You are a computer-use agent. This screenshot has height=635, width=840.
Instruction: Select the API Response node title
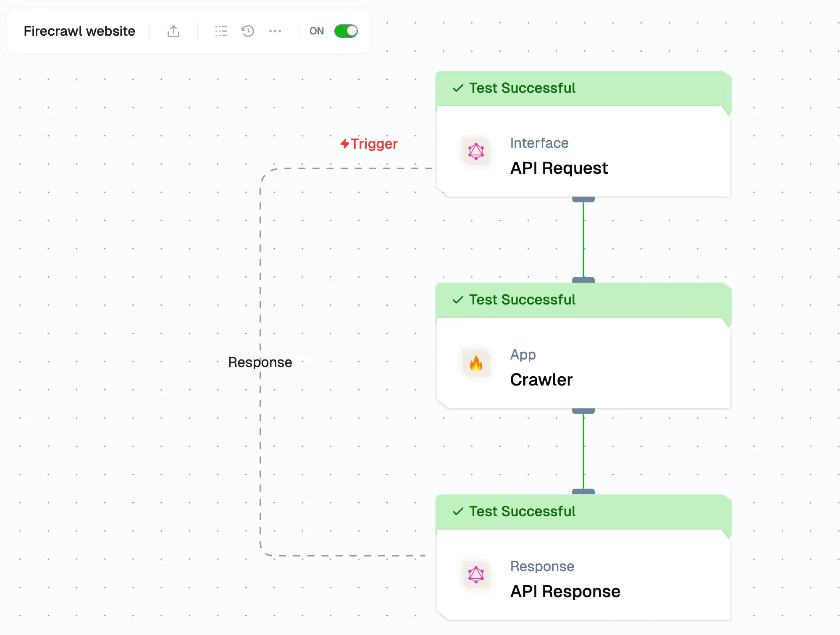pyautogui.click(x=565, y=591)
